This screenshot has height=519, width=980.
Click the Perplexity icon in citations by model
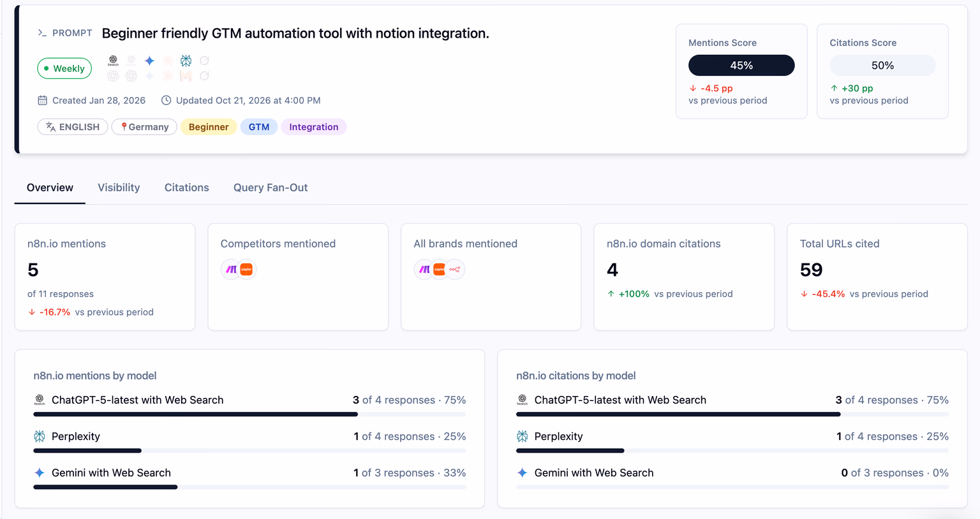pos(523,436)
